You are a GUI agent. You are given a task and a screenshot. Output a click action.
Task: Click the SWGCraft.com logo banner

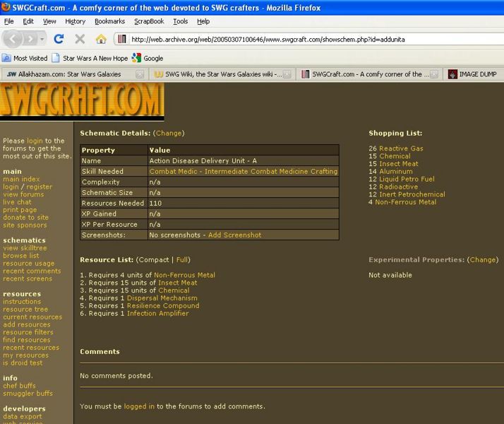click(82, 101)
